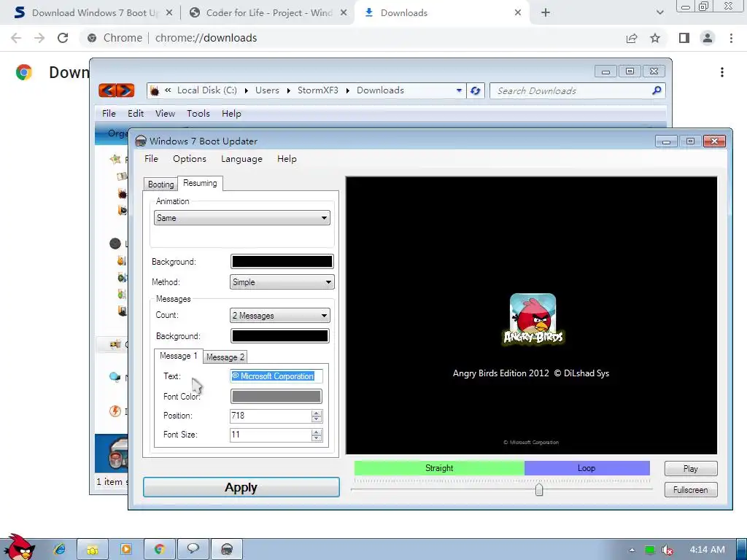Open the Chrome three-dot menu

pyautogui.click(x=731, y=38)
